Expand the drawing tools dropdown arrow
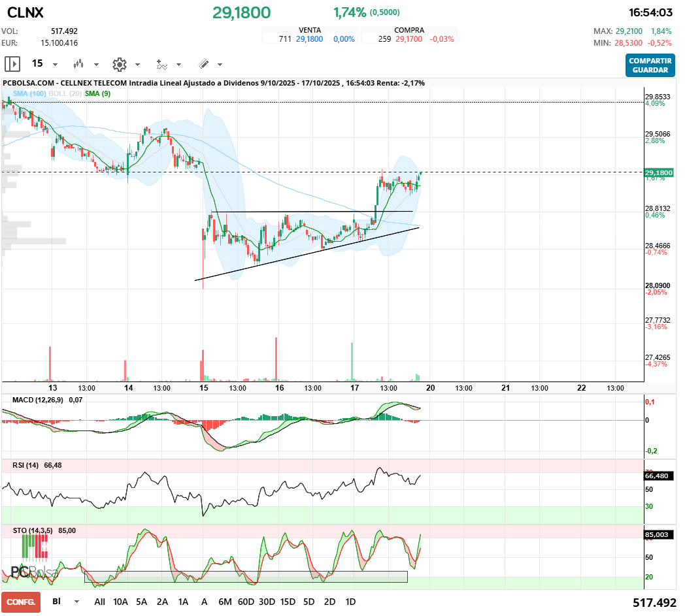This screenshot has height=616, width=685. click(220, 65)
